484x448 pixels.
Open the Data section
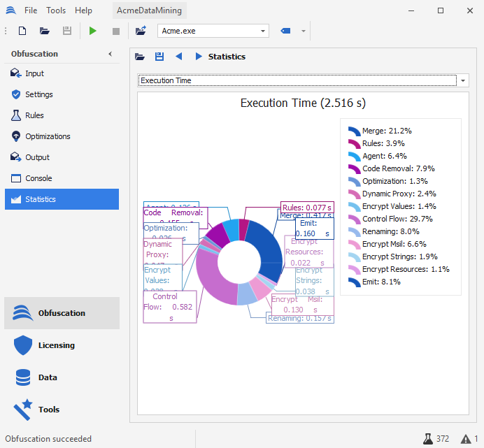point(48,377)
